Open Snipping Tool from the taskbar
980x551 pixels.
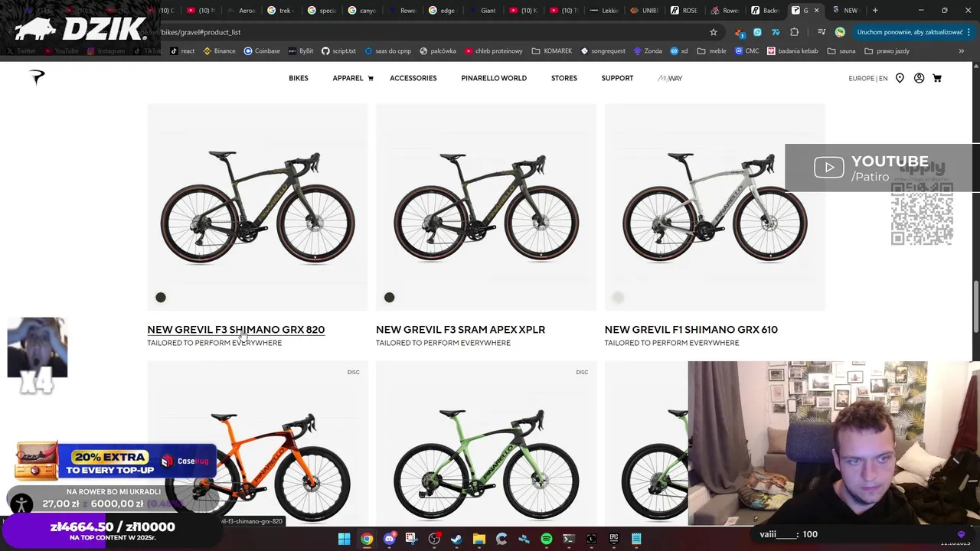click(x=411, y=539)
